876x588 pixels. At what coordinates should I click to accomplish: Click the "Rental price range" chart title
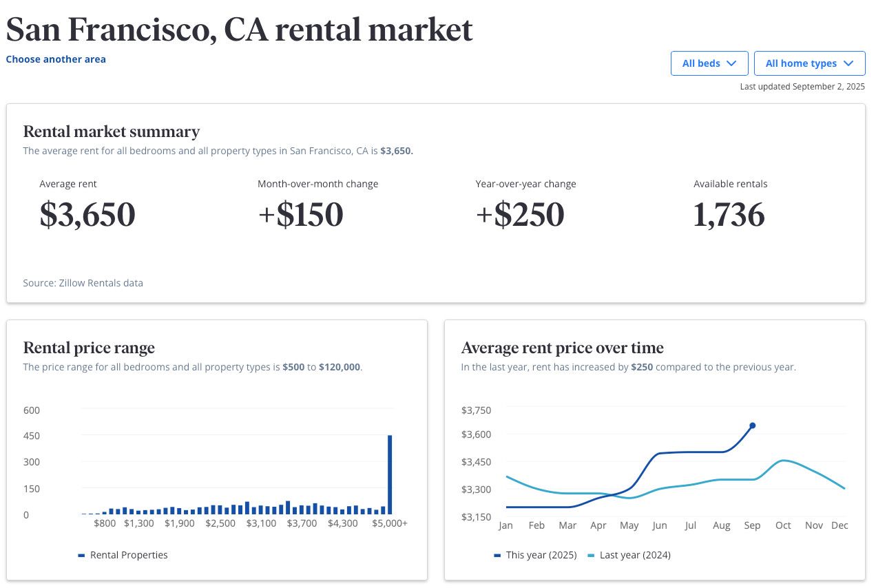(x=89, y=348)
